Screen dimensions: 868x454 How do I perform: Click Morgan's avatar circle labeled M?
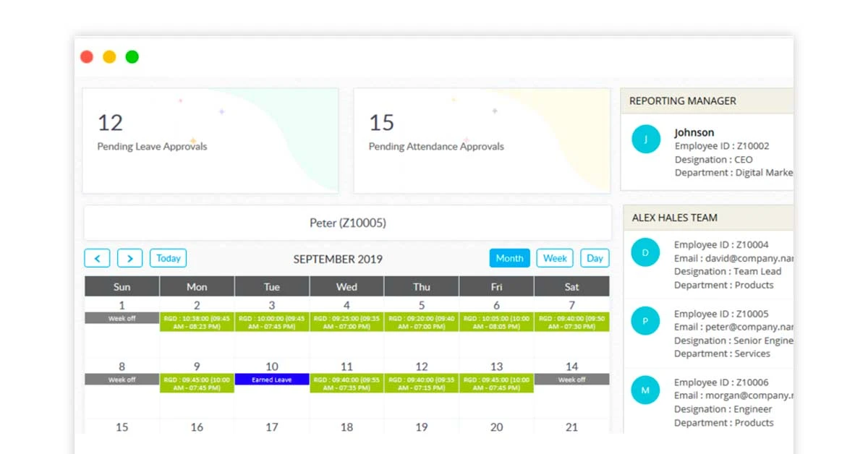645,390
